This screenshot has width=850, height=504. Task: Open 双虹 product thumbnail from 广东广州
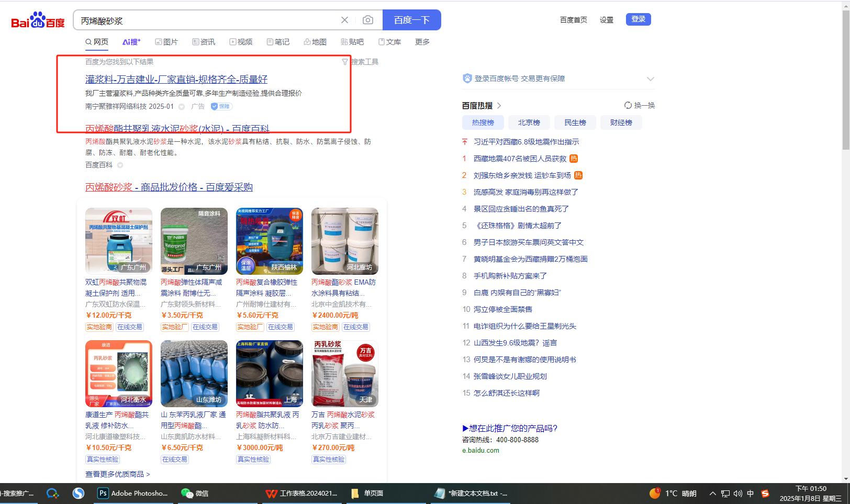(119, 241)
